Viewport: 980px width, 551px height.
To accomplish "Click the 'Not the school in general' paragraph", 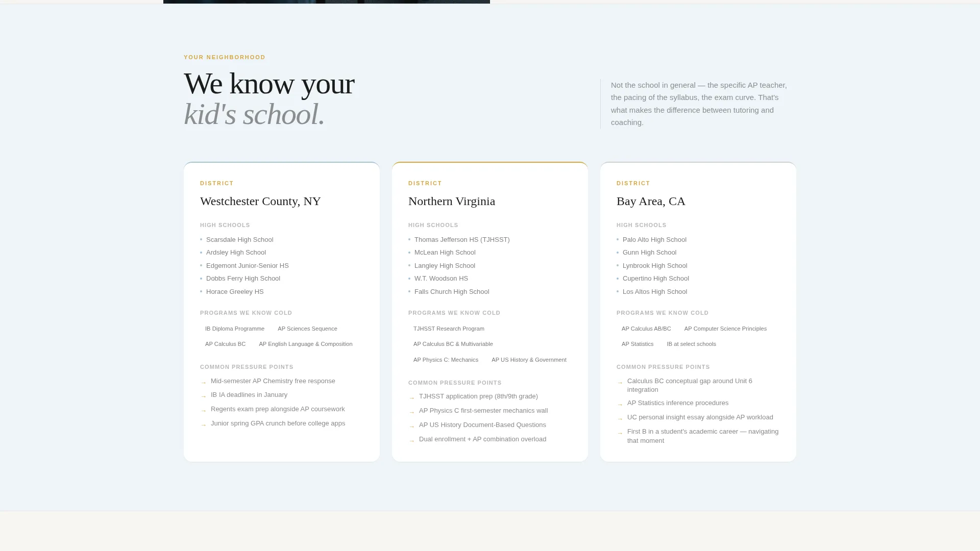I will 699,104.
